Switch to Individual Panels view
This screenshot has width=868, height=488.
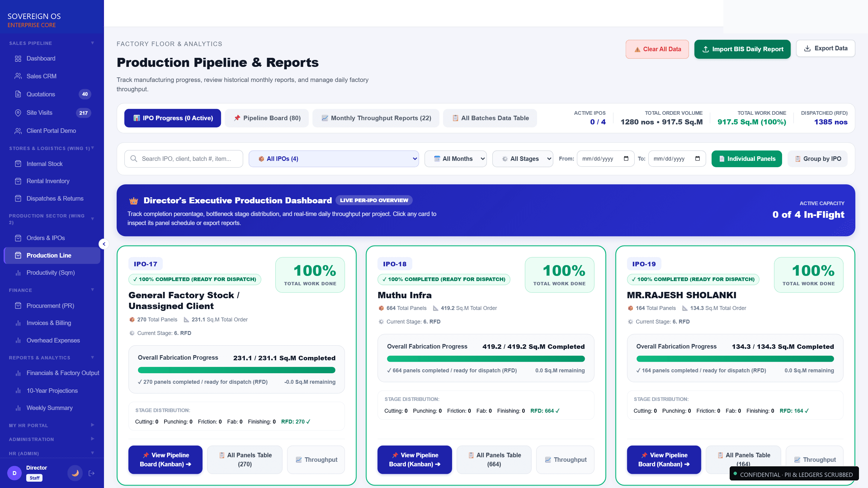(747, 159)
